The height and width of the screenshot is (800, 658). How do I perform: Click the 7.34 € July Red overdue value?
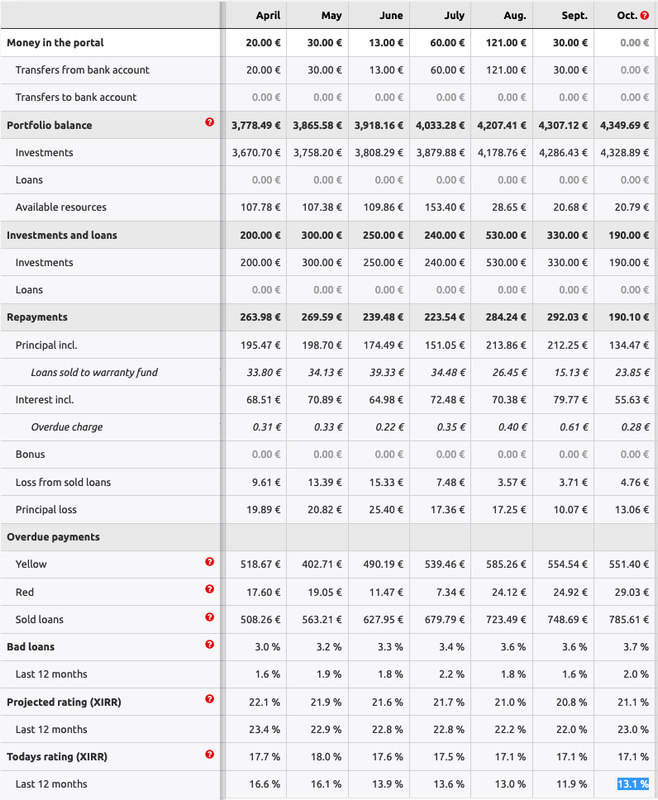click(x=450, y=592)
